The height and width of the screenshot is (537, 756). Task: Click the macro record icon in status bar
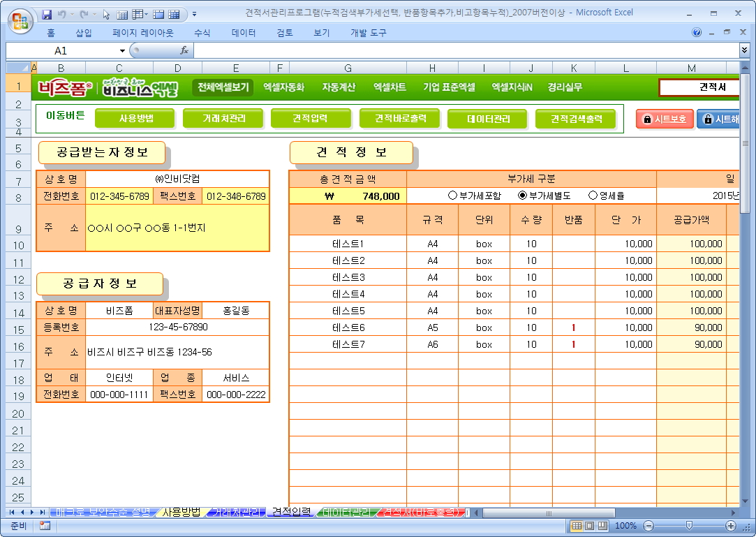tap(45, 526)
